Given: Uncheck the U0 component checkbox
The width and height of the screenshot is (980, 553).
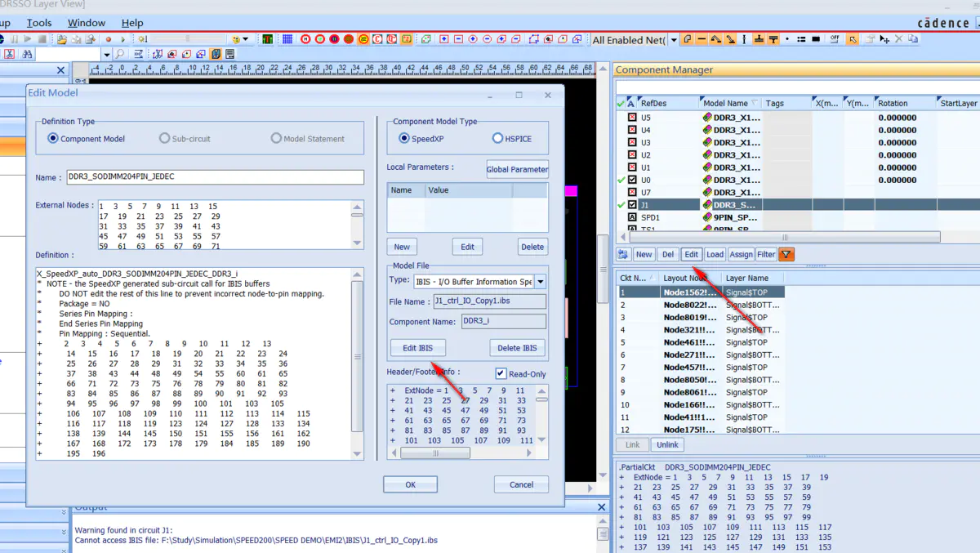Looking at the screenshot, I should tap(632, 180).
